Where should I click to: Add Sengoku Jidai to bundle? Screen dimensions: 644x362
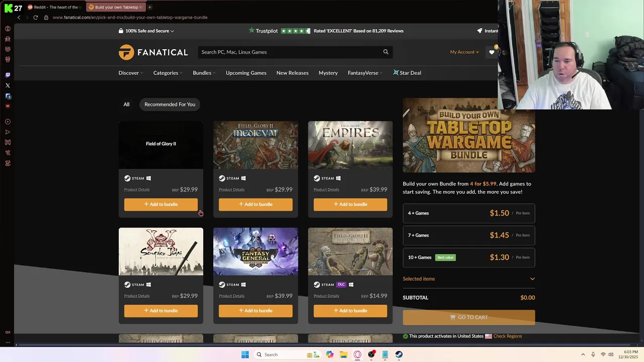point(161,311)
